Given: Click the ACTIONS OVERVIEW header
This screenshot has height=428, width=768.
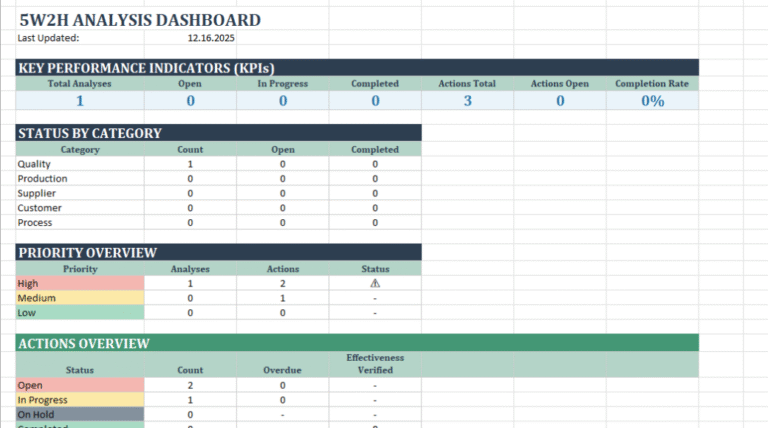Looking at the screenshot, I should coord(357,343).
